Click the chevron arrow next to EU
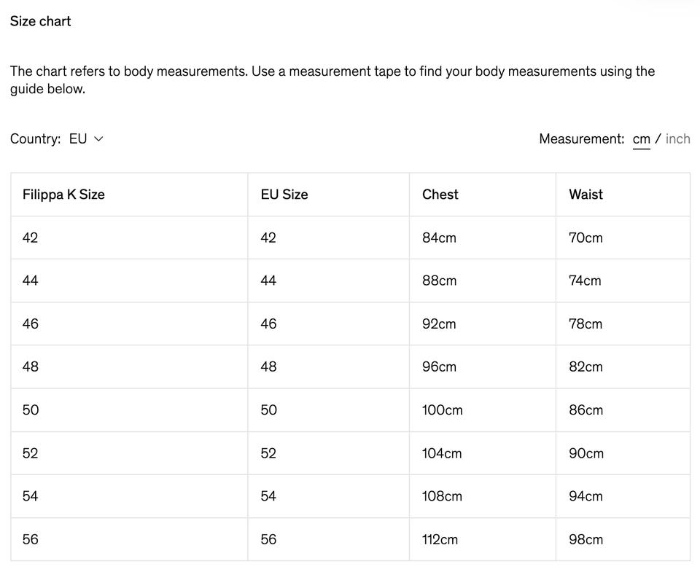700x588 pixels. (x=99, y=138)
